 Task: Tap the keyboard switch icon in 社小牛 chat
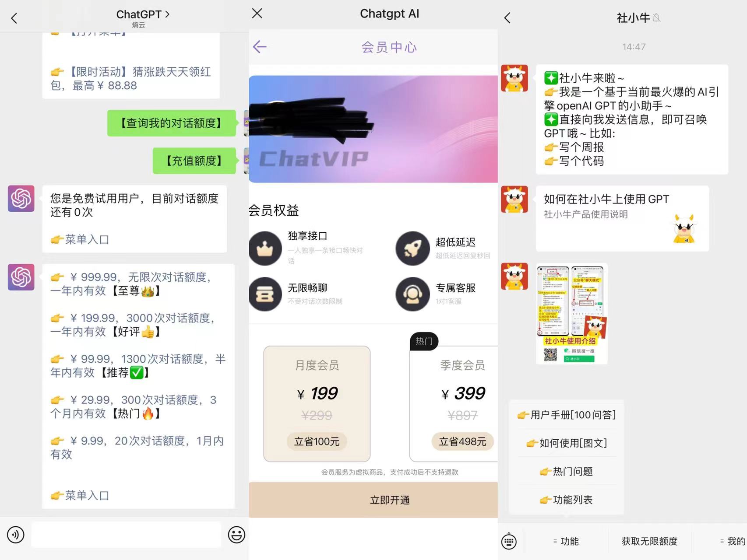[509, 541]
